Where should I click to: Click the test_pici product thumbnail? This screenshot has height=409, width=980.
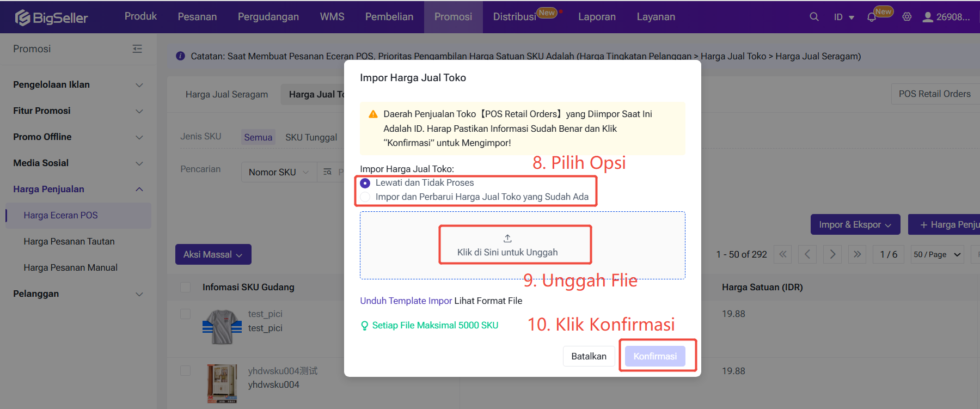click(222, 327)
